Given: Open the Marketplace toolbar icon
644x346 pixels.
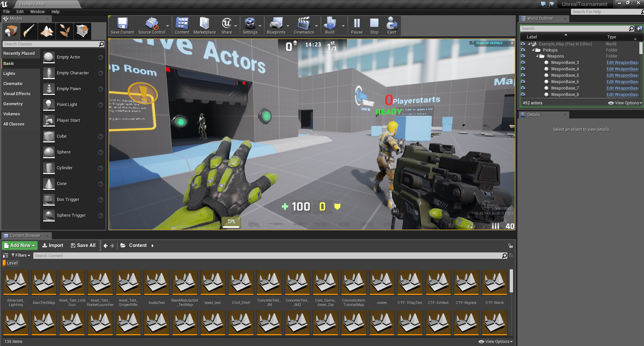Looking at the screenshot, I should pos(205,26).
